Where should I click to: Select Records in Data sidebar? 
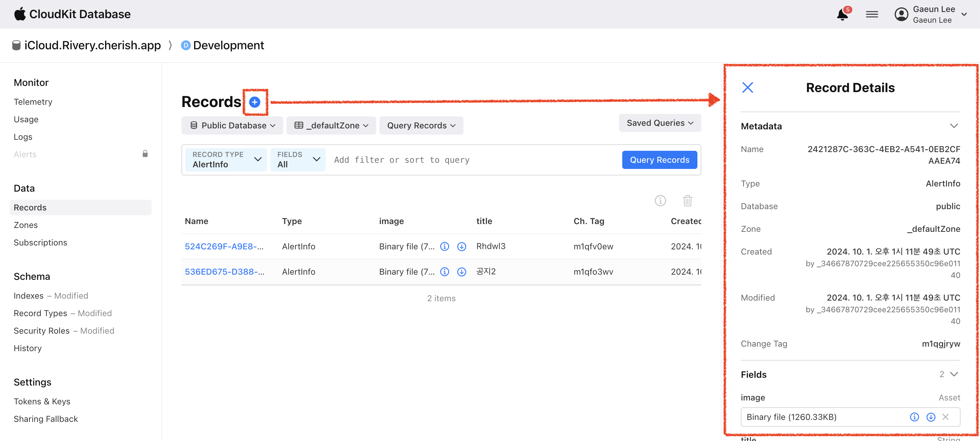(81, 208)
